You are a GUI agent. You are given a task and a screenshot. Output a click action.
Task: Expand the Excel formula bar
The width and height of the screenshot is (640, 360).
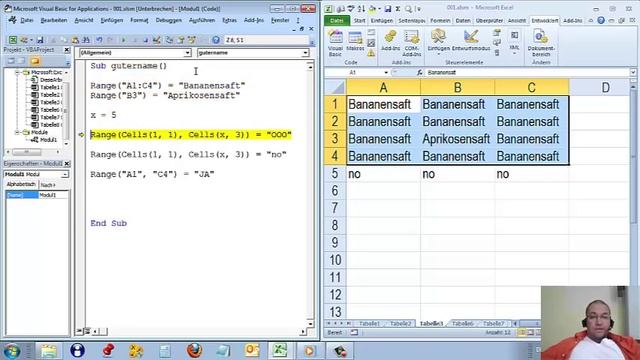point(633,72)
